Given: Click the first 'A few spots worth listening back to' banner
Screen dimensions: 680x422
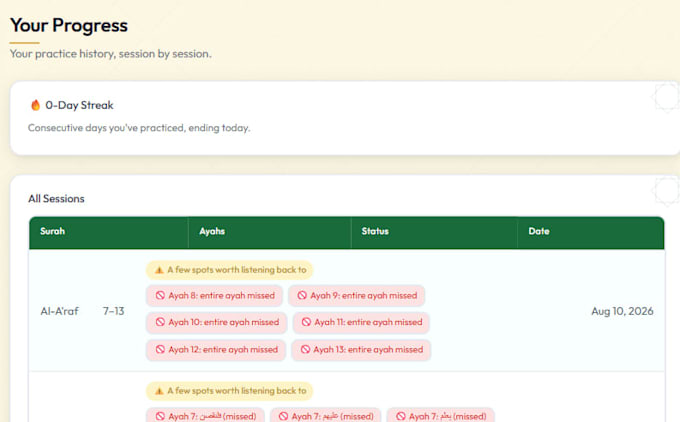Looking at the screenshot, I should (229, 270).
